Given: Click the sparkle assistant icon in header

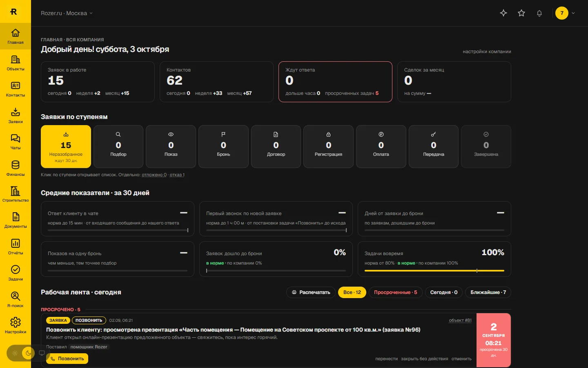Looking at the screenshot, I should coord(503,13).
